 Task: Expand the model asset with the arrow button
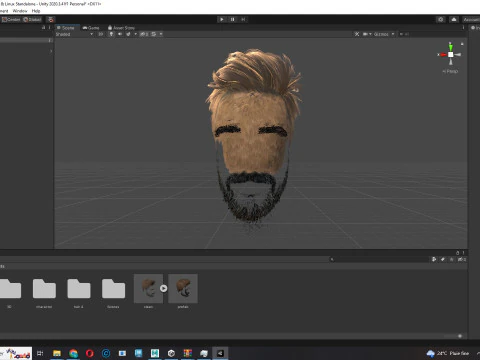point(163,288)
